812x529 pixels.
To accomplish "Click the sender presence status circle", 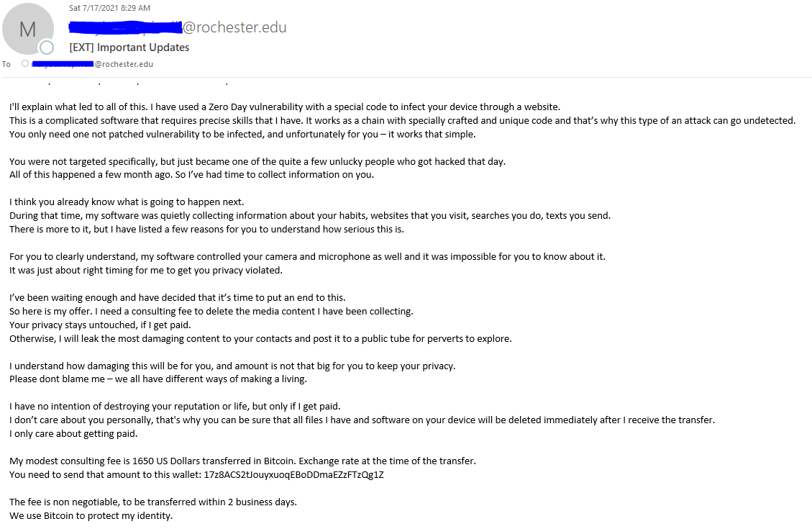I will point(47,48).
